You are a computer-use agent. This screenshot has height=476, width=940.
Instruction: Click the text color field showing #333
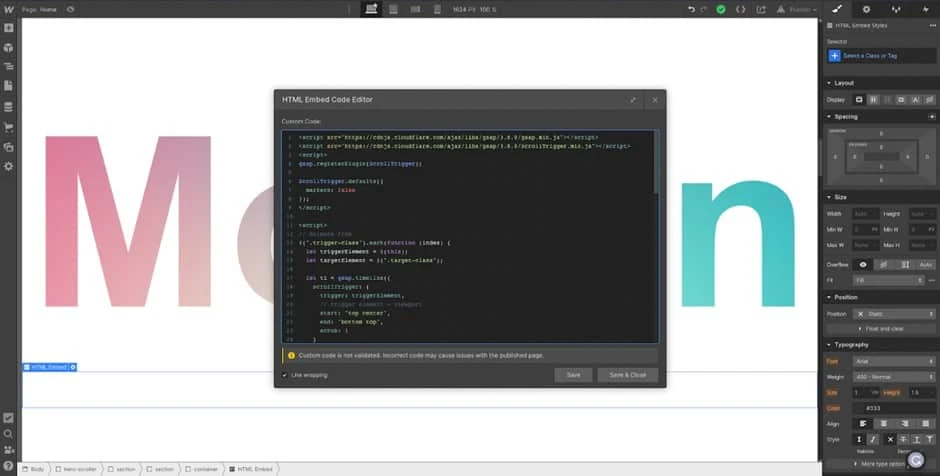tap(893, 408)
